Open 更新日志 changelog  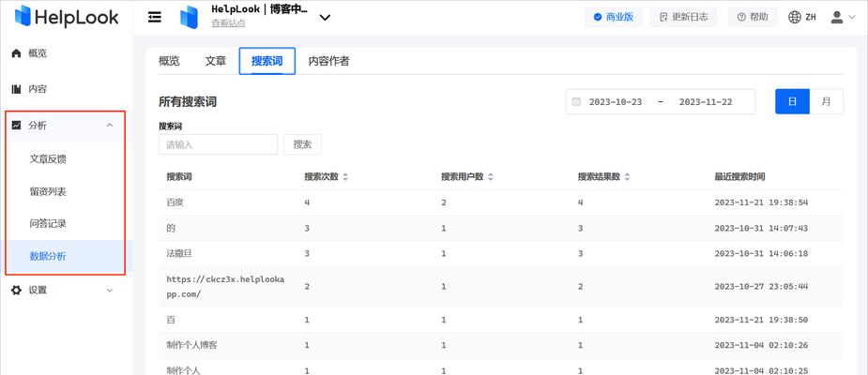(x=684, y=17)
